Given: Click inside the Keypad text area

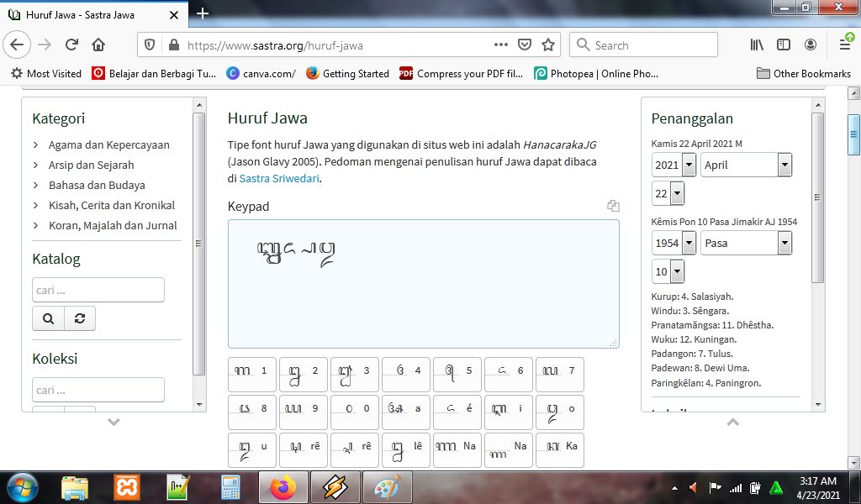Looking at the screenshot, I should 424,284.
